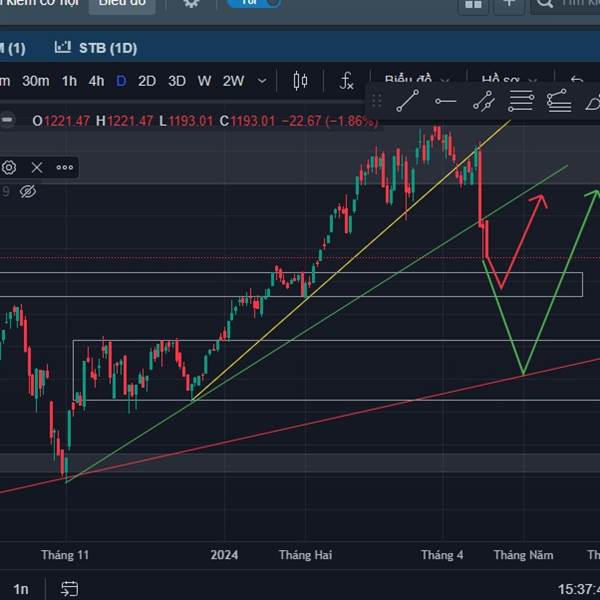This screenshot has width=600, height=600.
Task: Click the plus icon in top bar
Action: point(509,3)
